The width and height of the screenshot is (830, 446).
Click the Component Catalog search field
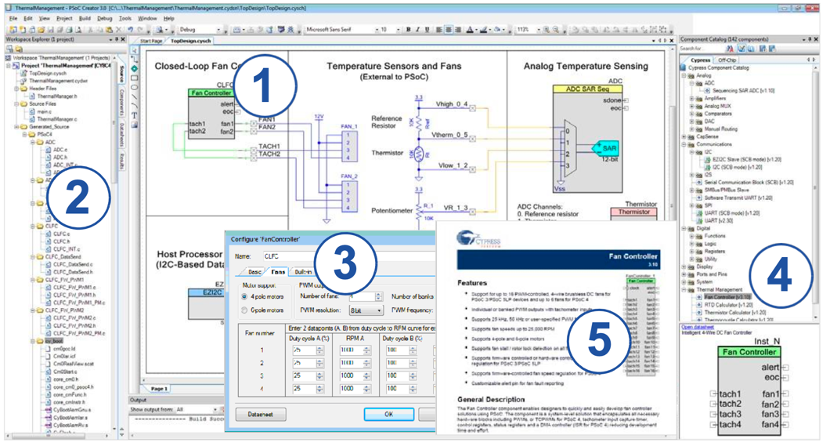pos(702,49)
